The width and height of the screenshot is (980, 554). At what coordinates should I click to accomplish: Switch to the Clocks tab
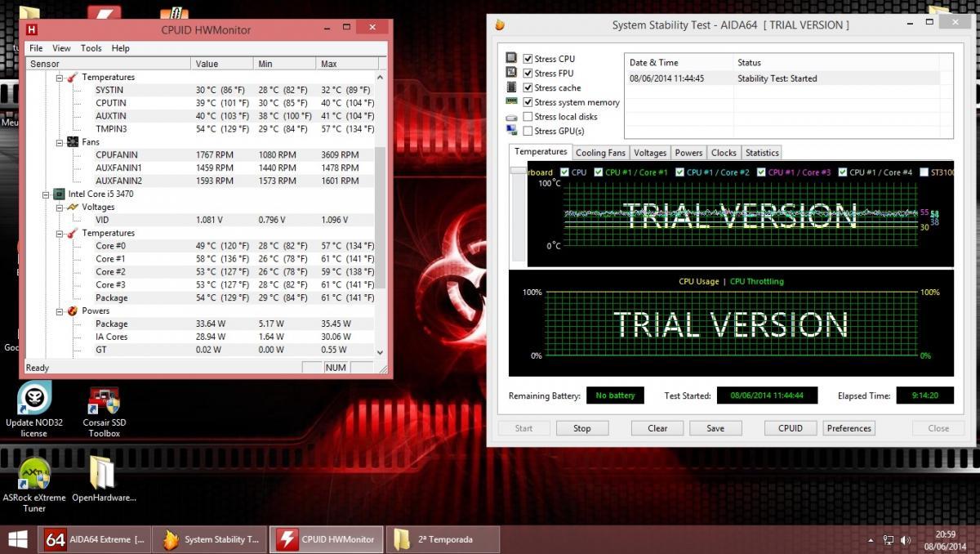pyautogui.click(x=724, y=153)
